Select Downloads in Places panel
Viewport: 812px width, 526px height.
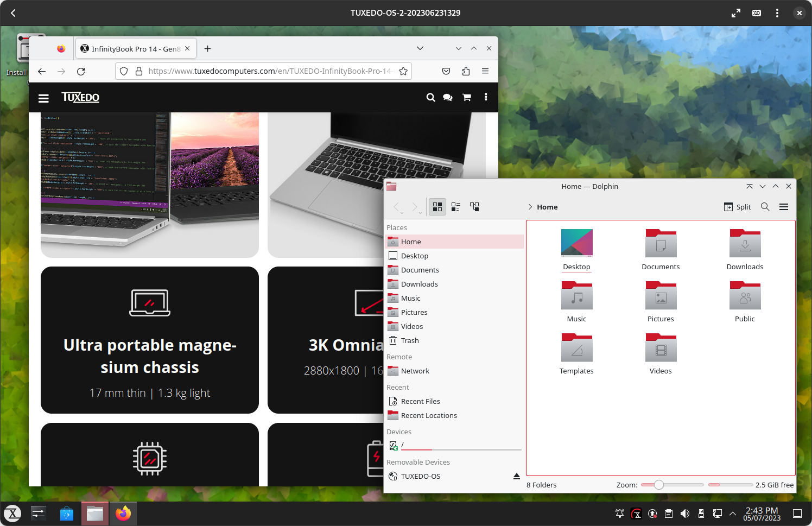click(x=454, y=284)
